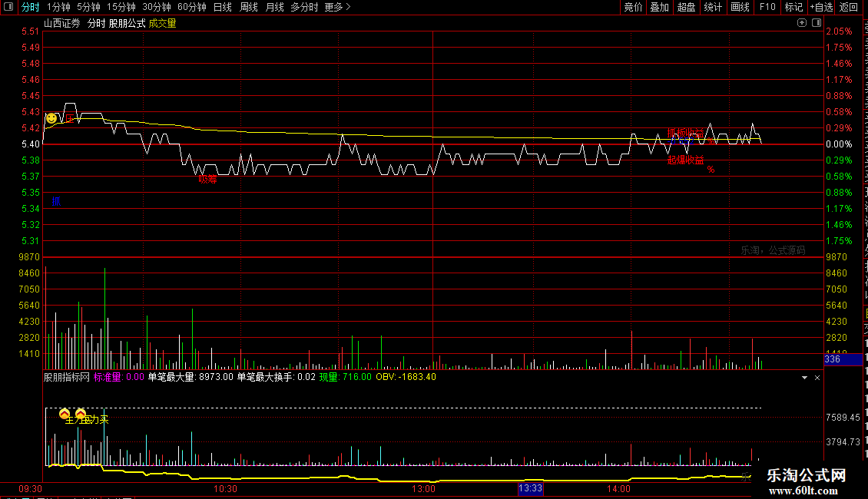Viewport: 868px width, 499px height.
Task: Click the 返回 back button
Action: tap(849, 7)
